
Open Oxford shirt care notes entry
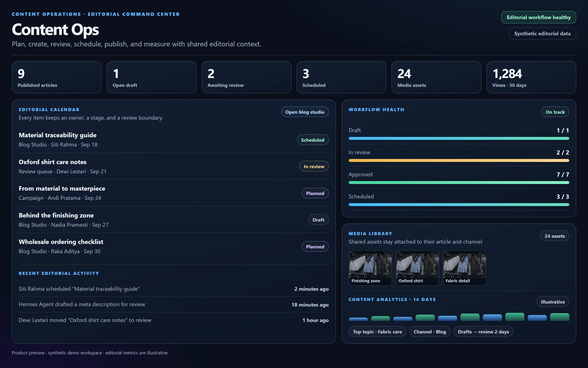tap(173, 166)
